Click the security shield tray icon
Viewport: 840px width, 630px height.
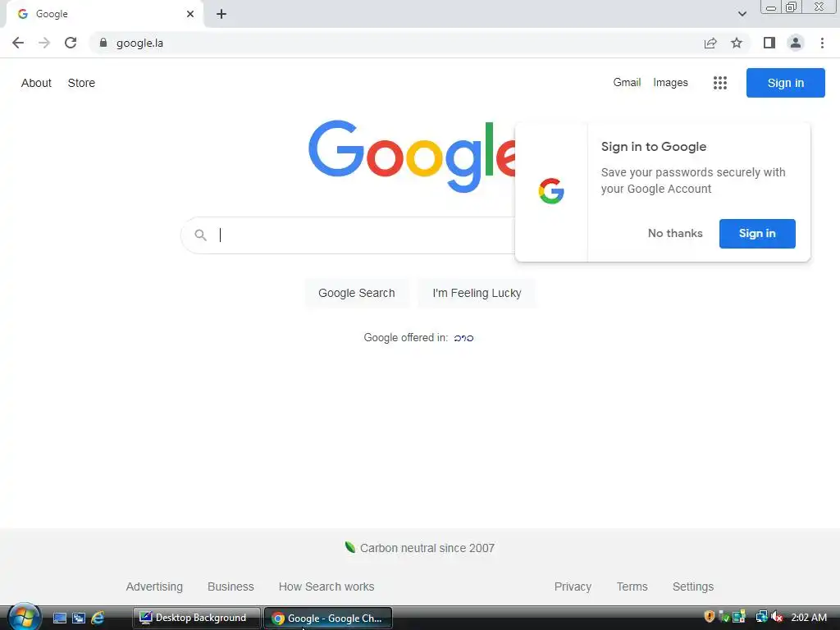point(710,617)
